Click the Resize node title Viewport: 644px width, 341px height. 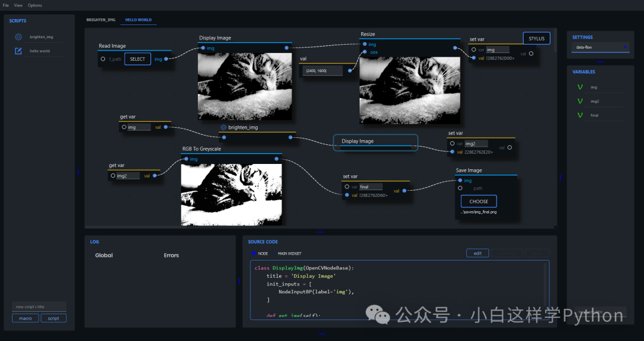point(368,34)
